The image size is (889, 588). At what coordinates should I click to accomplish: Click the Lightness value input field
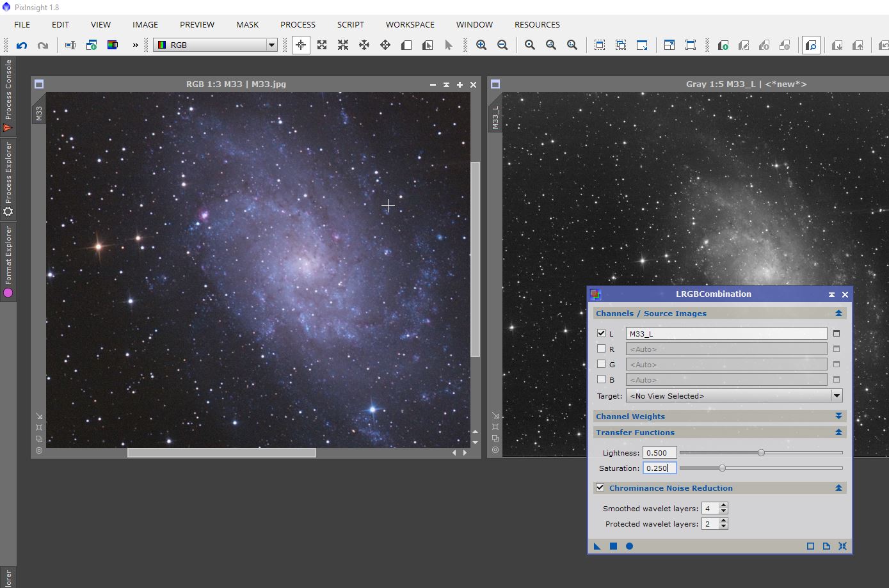click(x=660, y=452)
